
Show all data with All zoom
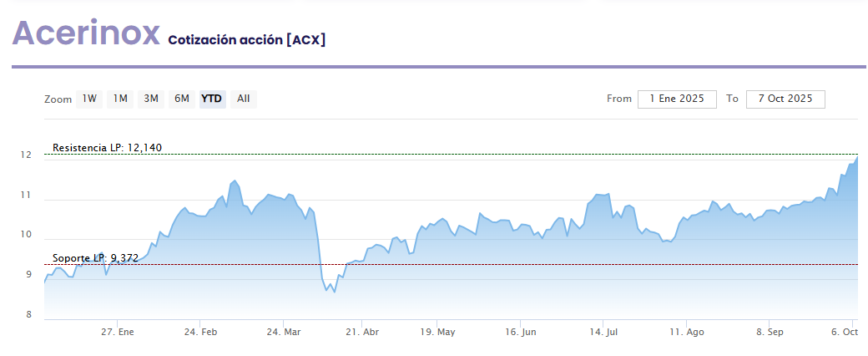click(x=243, y=99)
